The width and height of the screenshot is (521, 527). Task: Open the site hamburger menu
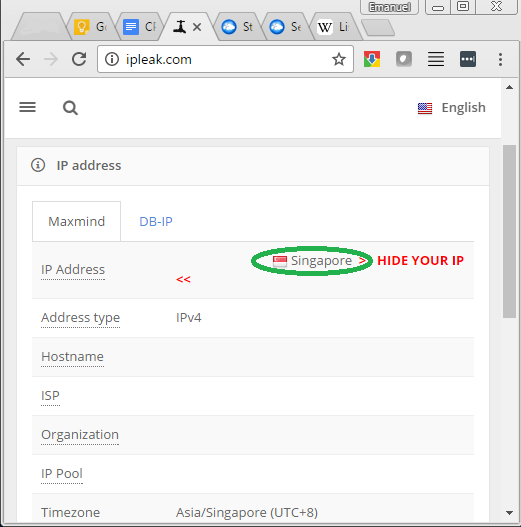(27, 108)
